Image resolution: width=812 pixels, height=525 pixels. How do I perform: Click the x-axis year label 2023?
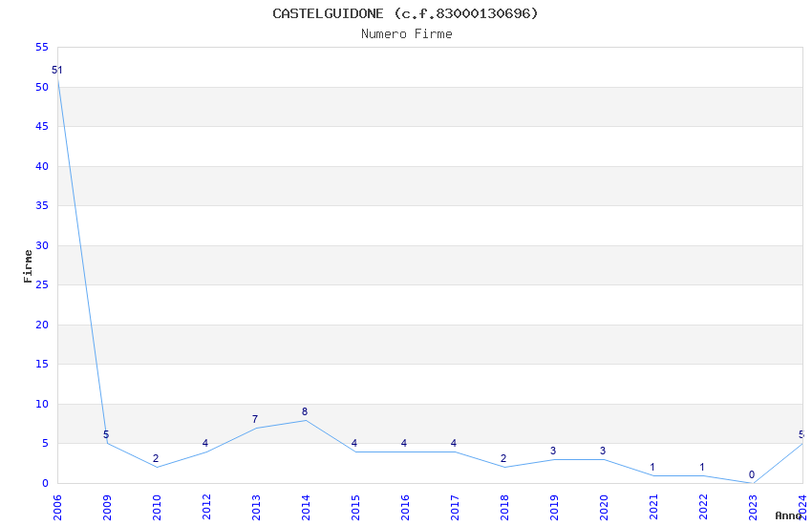pos(754,508)
